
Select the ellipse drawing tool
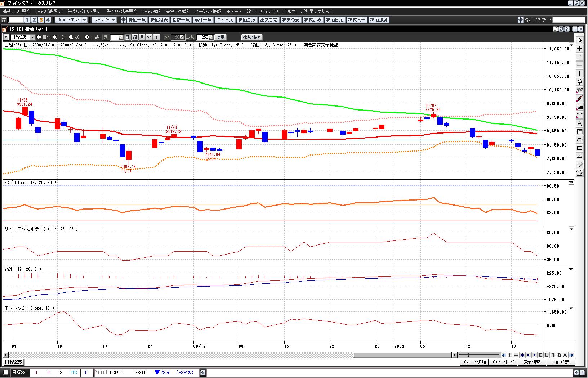(579, 140)
